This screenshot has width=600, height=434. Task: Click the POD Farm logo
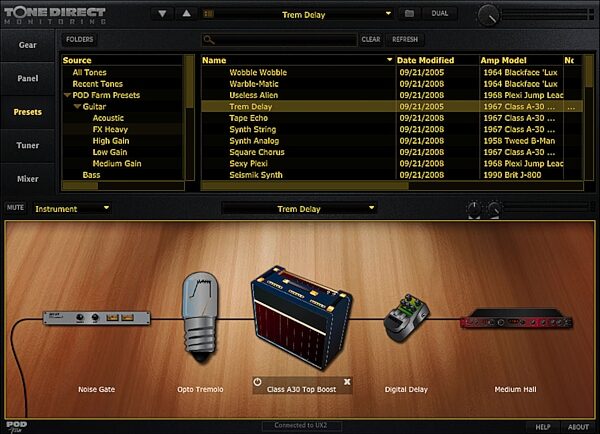[16, 426]
